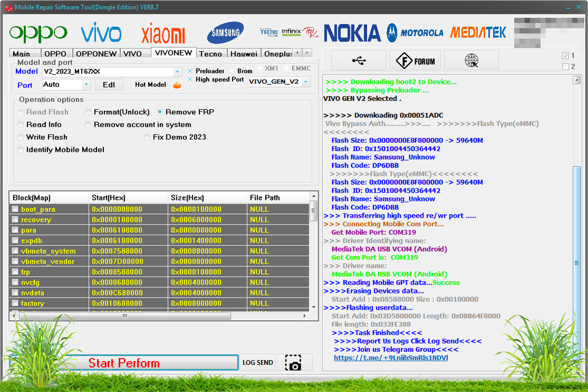The image size is (588, 392).
Task: Click the Start(Hex) column header
Action: [128, 197]
